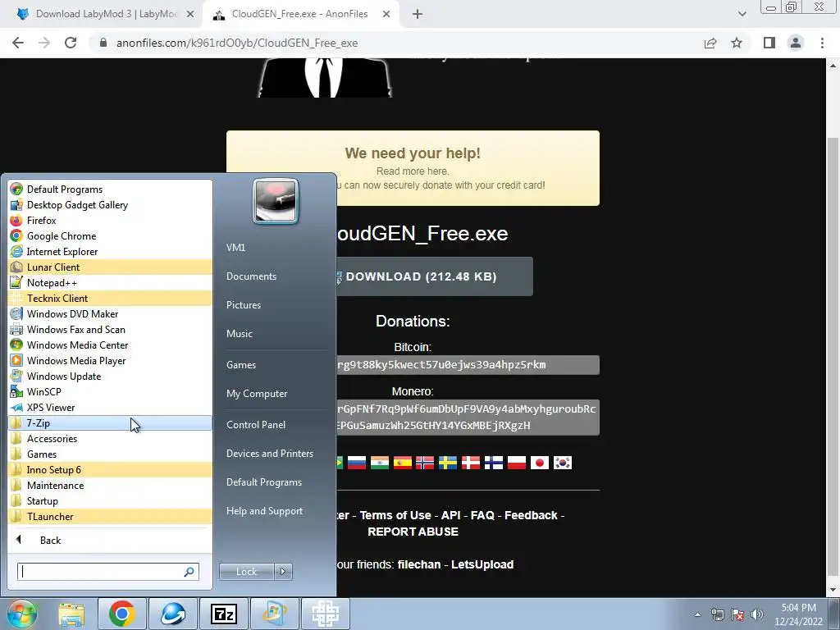Image resolution: width=840 pixels, height=630 pixels.
Task: Launch Google Chrome from the programs list
Action: [111, 235]
